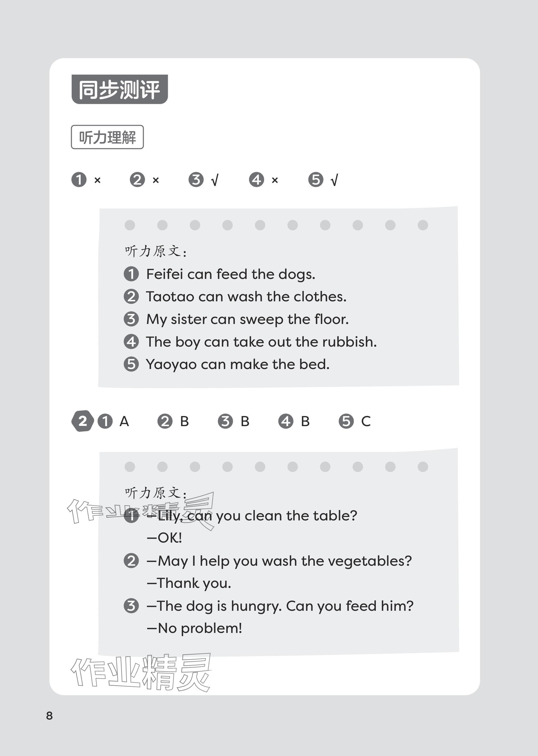Click the answer letter C in section 2
This screenshot has width=538, height=756.
[366, 421]
